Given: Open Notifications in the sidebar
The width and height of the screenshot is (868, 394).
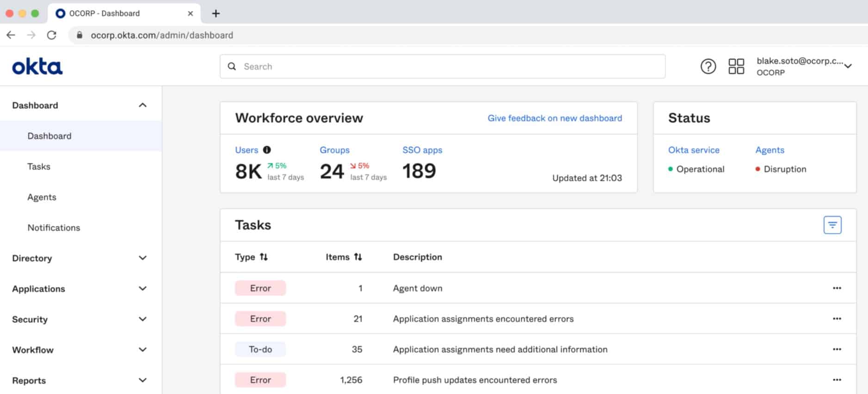Looking at the screenshot, I should (x=54, y=228).
